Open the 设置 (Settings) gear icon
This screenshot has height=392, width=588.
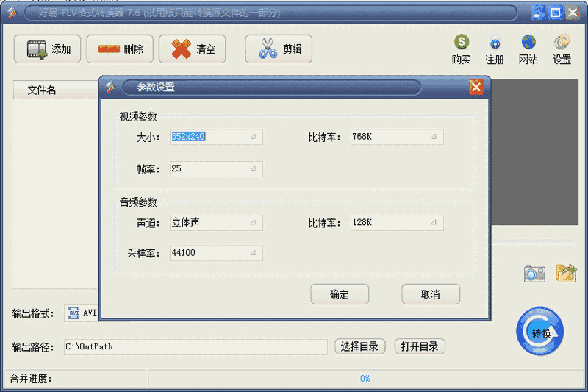(x=562, y=49)
